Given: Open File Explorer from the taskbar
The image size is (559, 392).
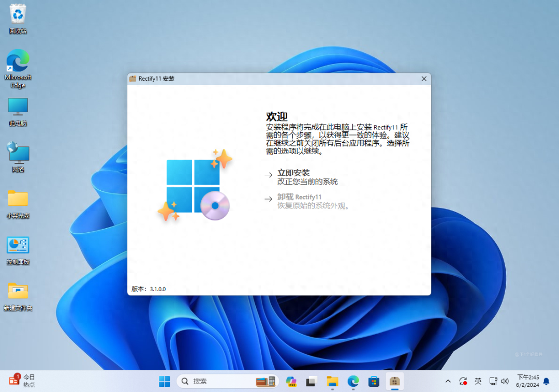Looking at the screenshot, I should [332, 381].
